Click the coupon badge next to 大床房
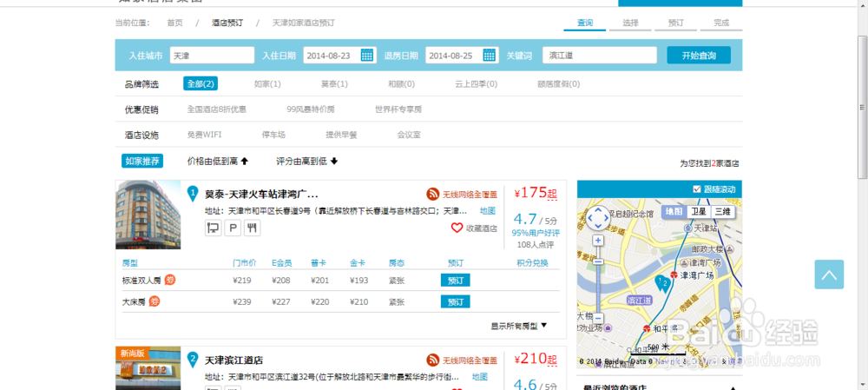868x390 pixels. [155, 302]
